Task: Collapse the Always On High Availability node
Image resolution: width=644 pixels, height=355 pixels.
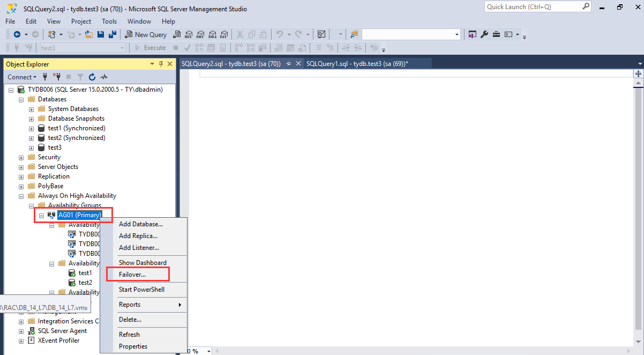Action: click(x=21, y=196)
